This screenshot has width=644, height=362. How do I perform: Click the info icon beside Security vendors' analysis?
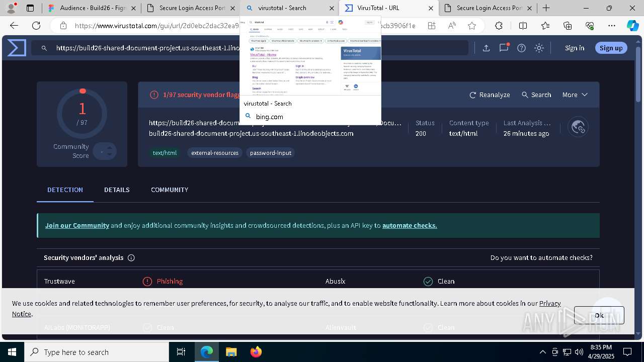point(131,257)
